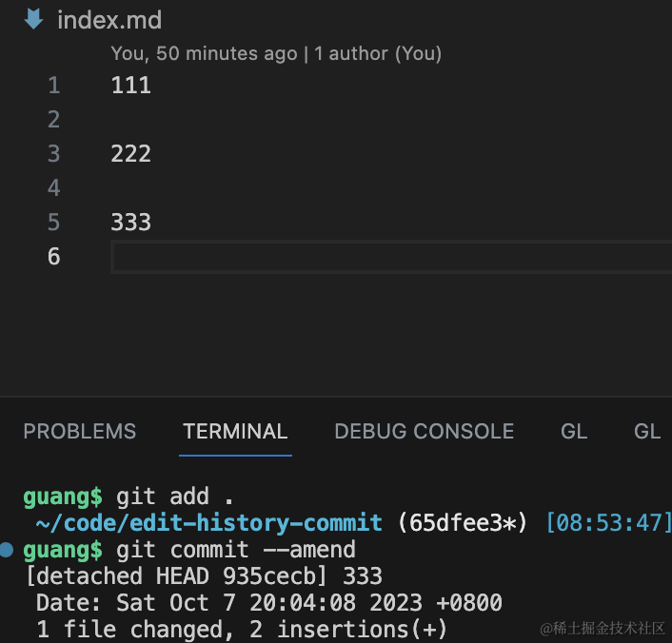Image resolution: width=672 pixels, height=643 pixels.
Task: Open the blame annotation 'You, 50 minutes ago'
Action: pyautogui.click(x=204, y=53)
